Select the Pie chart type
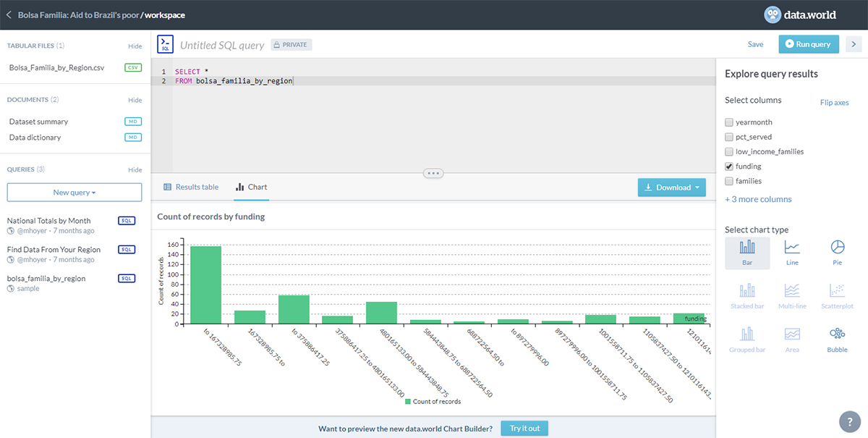 tap(837, 252)
